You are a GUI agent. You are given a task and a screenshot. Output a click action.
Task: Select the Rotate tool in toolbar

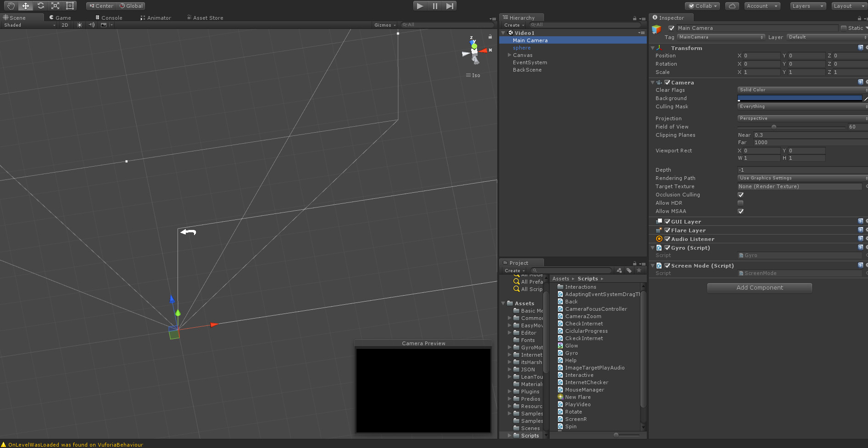[x=40, y=6]
